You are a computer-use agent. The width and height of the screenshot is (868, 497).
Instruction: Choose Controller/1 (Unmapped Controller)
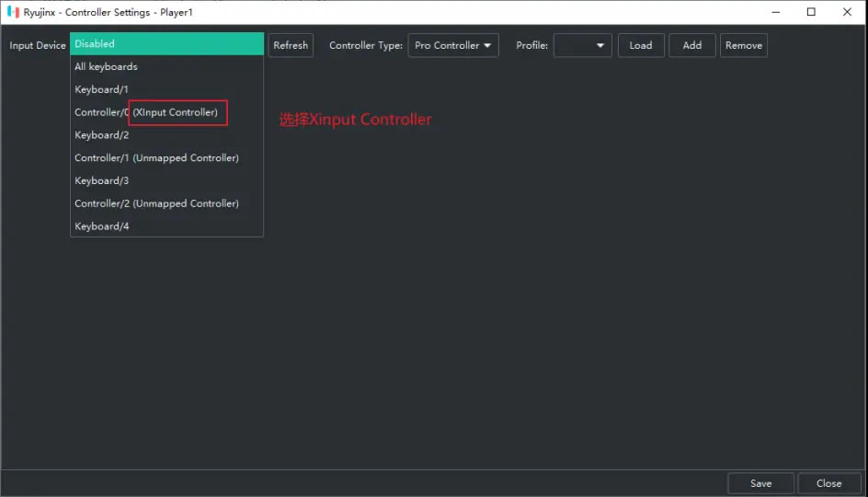click(x=166, y=158)
